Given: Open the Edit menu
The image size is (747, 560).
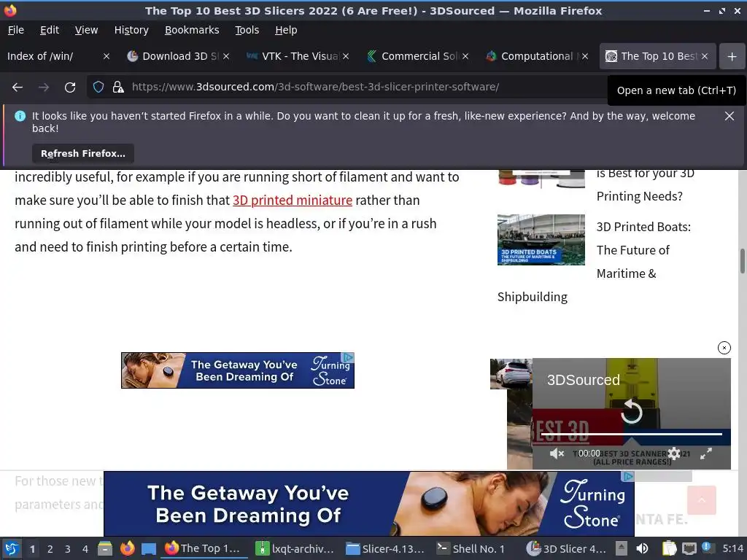Looking at the screenshot, I should pos(50,30).
